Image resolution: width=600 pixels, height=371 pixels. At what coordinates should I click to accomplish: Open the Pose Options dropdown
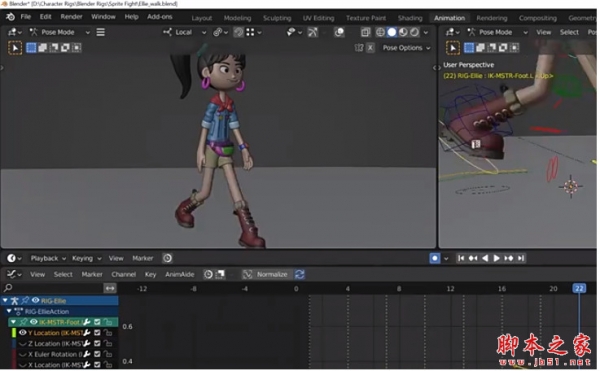pyautogui.click(x=406, y=48)
